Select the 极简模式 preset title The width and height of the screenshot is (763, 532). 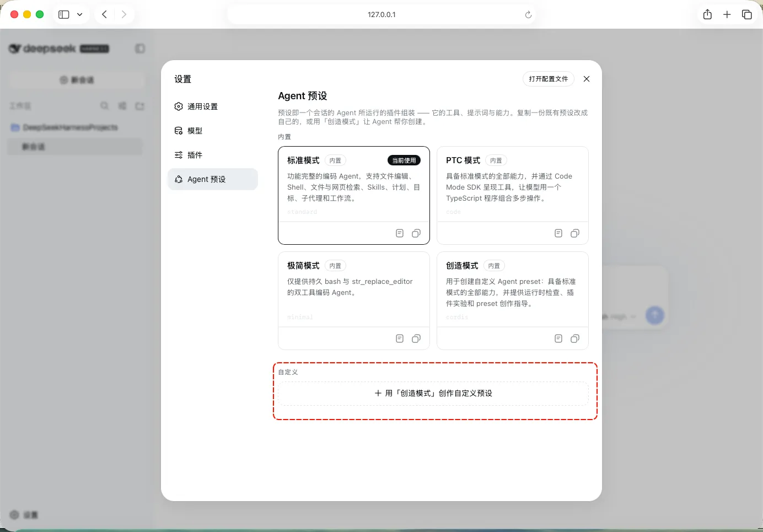303,266
